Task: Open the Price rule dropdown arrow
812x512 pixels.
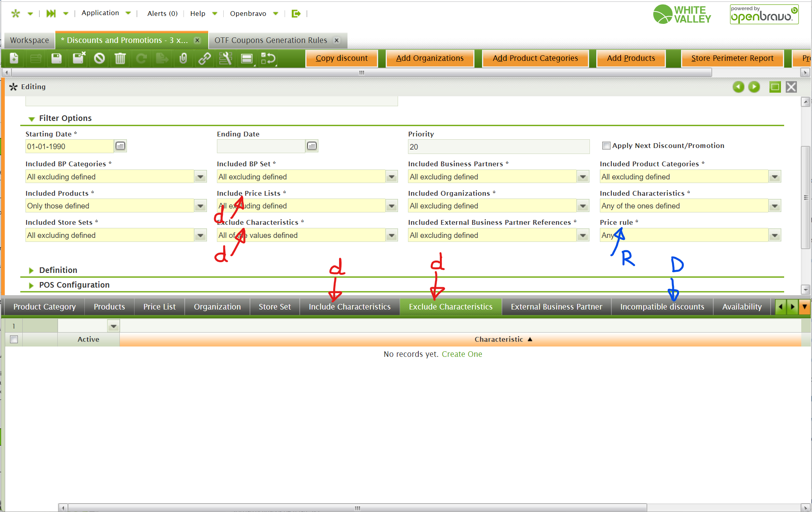Action: [x=774, y=236]
